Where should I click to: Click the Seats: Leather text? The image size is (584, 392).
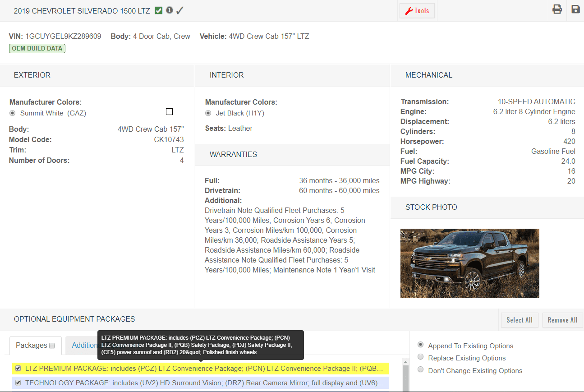point(229,129)
